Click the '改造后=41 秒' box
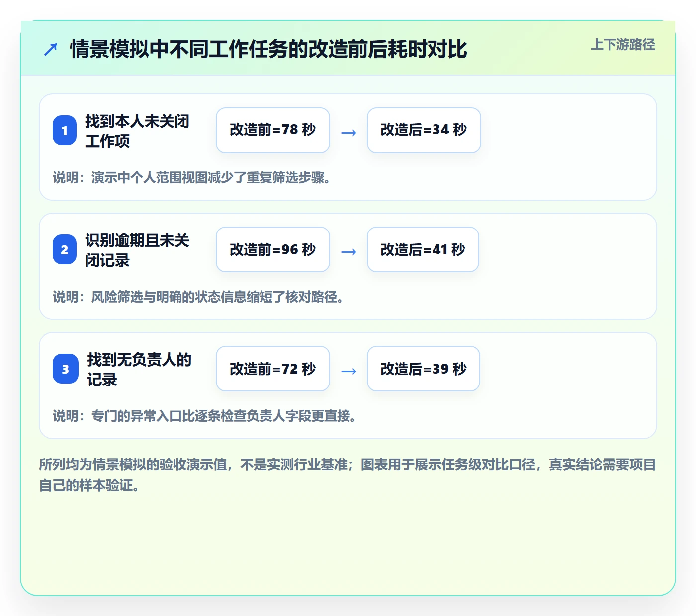The width and height of the screenshot is (696, 616). point(423,249)
